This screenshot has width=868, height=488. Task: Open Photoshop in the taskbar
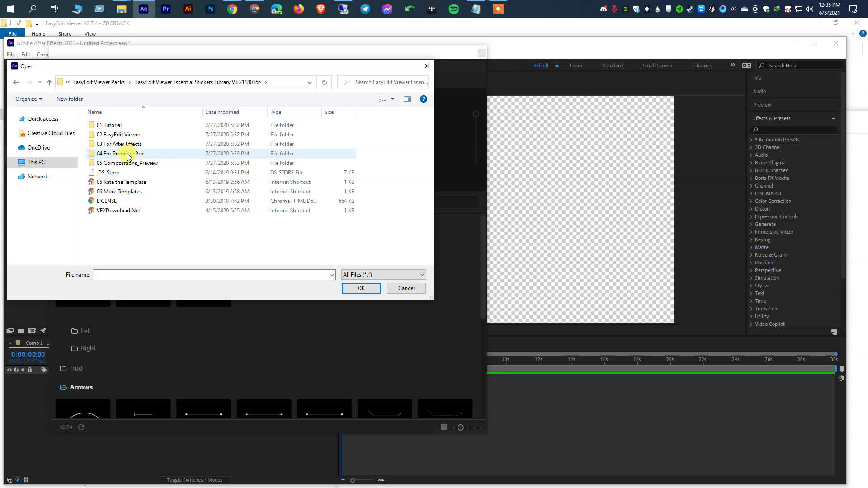[x=210, y=9]
